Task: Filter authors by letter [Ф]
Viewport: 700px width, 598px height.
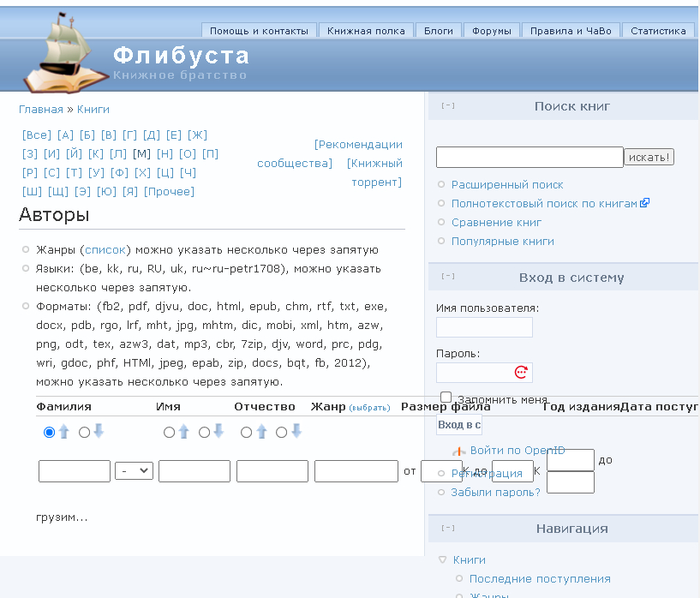Action: (119, 173)
